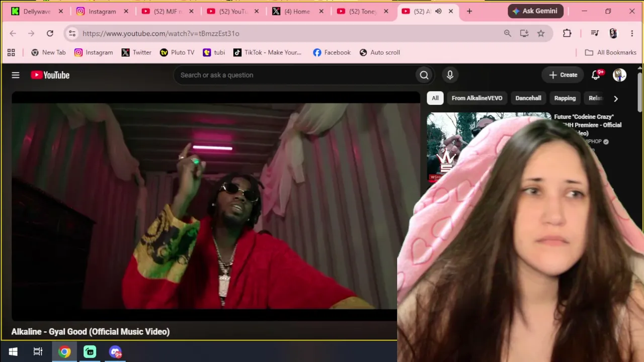
Task: Open the Extensions puzzle icon
Action: coord(567,33)
